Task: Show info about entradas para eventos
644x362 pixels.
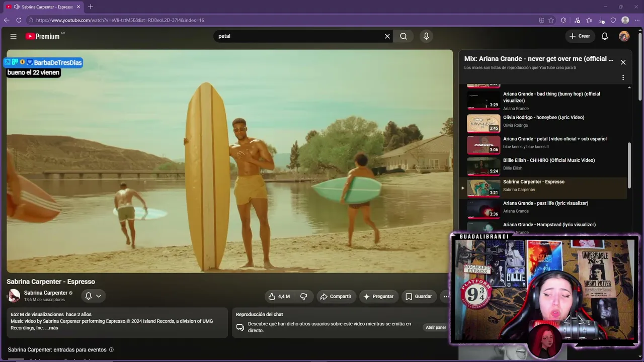Action: 111,350
